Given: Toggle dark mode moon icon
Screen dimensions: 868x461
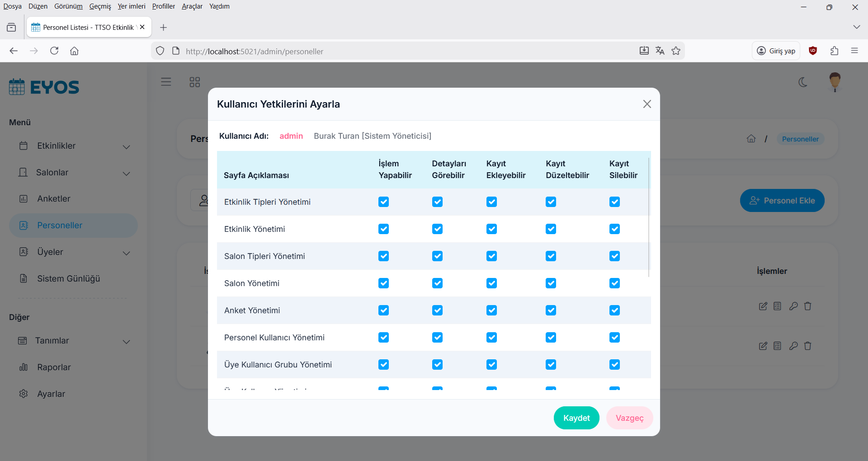Looking at the screenshot, I should coord(803,82).
